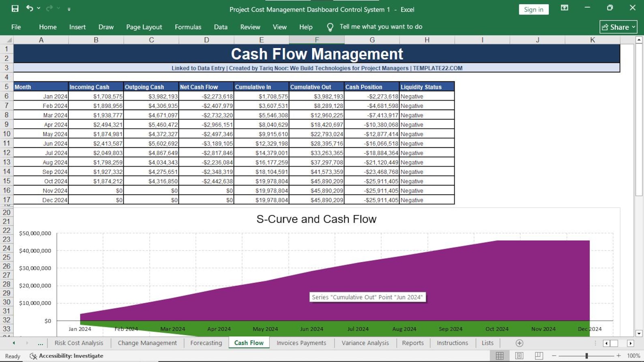Viewport: 644px width, 362px height.
Task: Select column A header
Action: (x=41, y=40)
